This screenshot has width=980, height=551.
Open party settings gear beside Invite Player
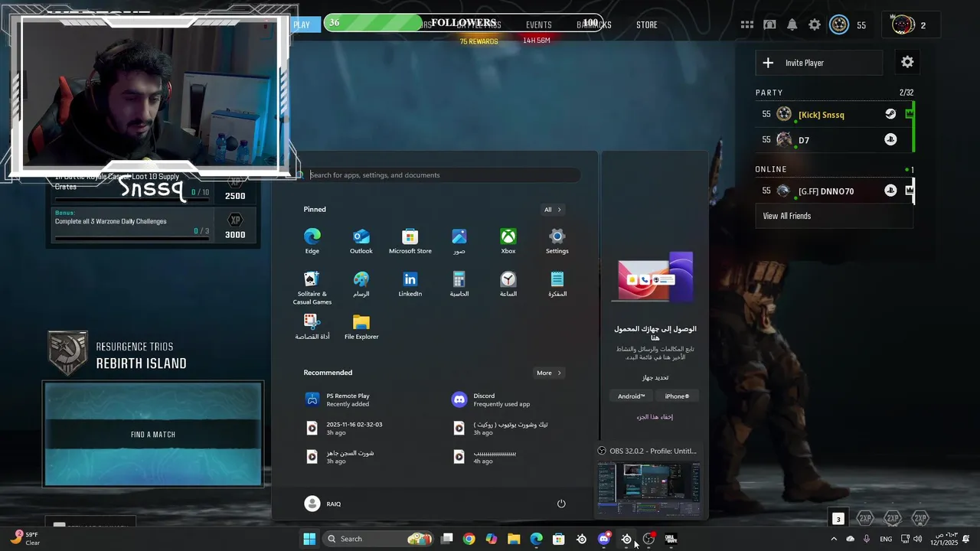click(907, 62)
